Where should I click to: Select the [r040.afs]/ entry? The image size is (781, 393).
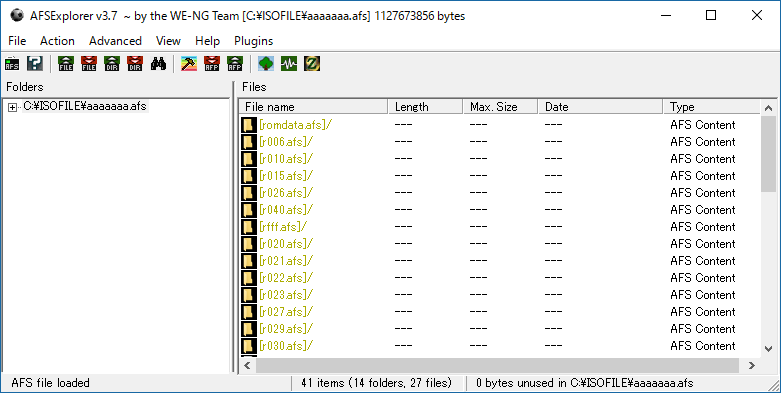point(286,210)
